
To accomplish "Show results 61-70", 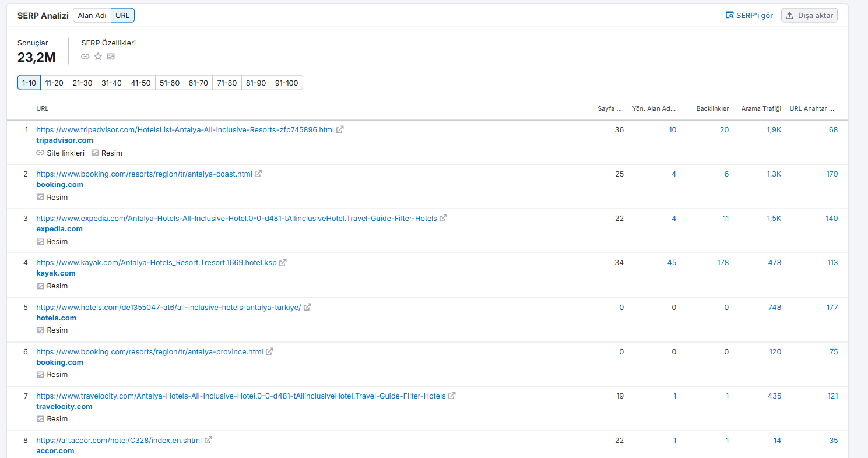I will click(x=198, y=83).
